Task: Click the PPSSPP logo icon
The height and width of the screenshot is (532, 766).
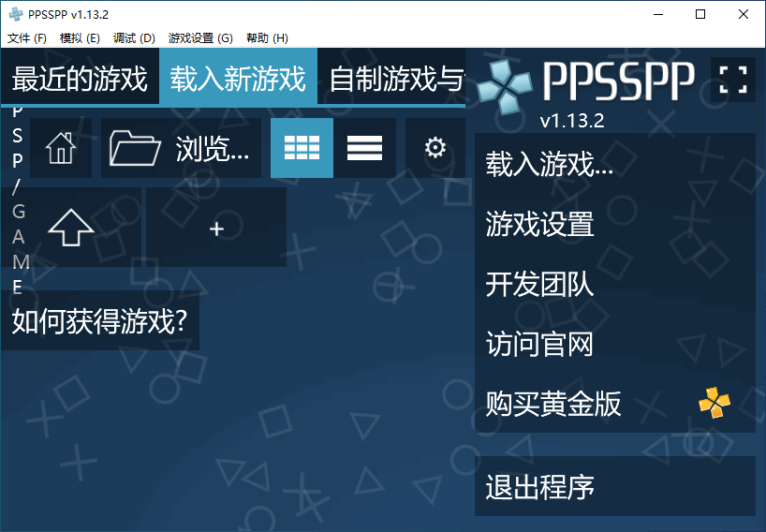Action: 506,83
